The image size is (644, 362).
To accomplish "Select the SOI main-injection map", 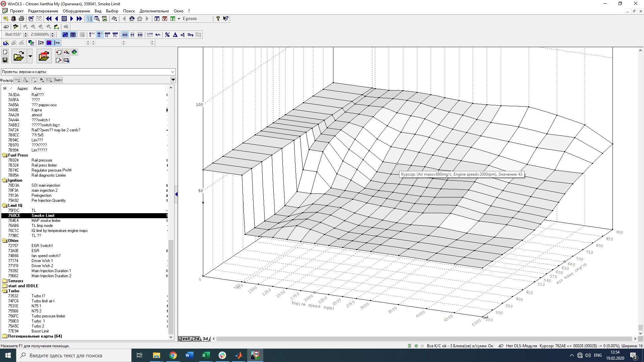I will (x=46, y=185).
